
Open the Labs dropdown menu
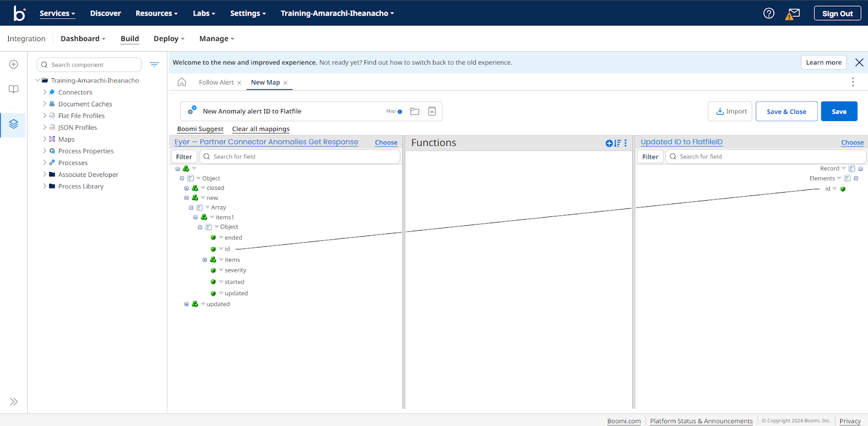point(204,13)
